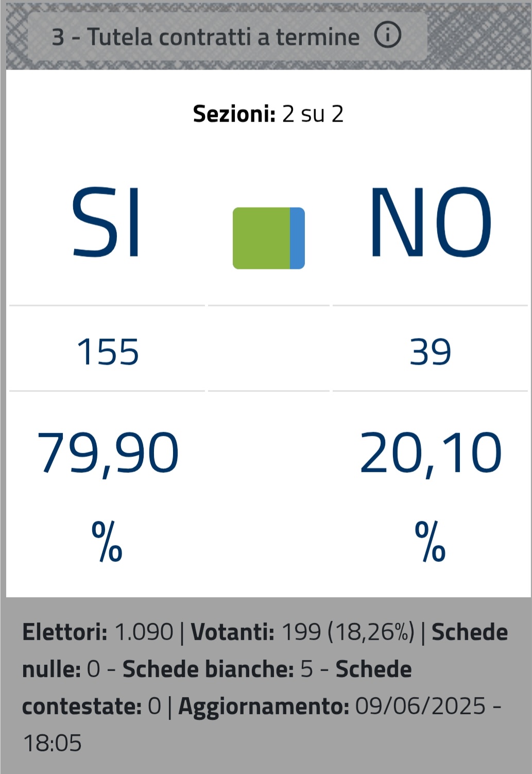Select the SI percentage 79,90
Viewport: 532px width, 774px height.
coord(108,453)
